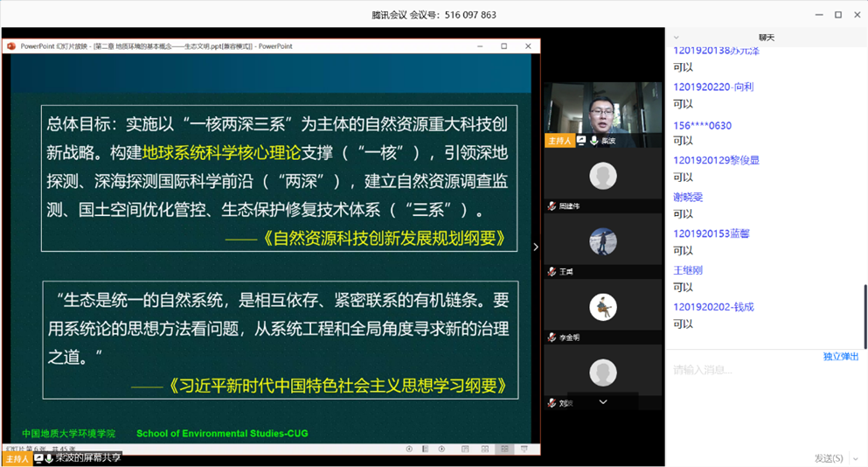Image resolution: width=868 pixels, height=467 pixels.
Task: Switch to reading view in PowerPoint status bar
Action: click(x=503, y=450)
